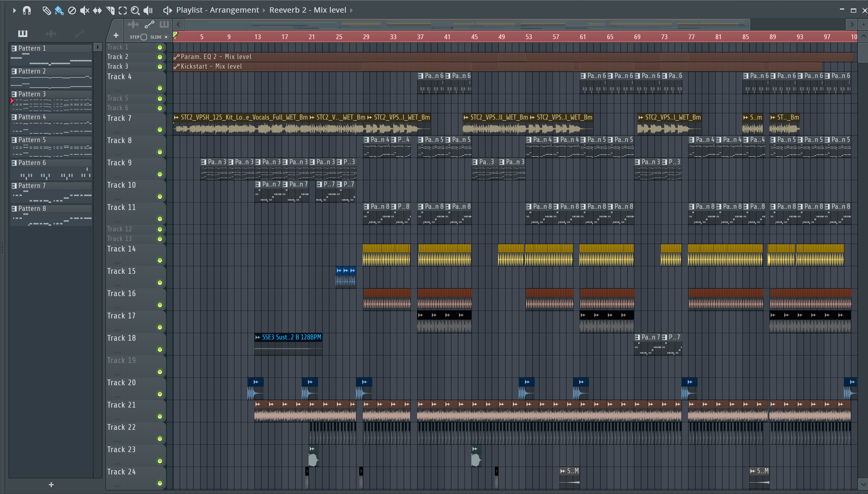This screenshot has height=494, width=868.
Task: Select the Mute tool
Action: pos(84,11)
